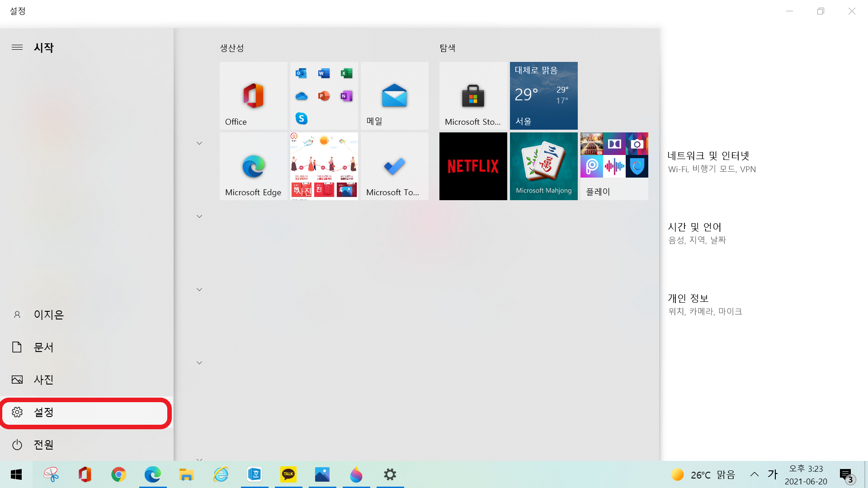The image size is (868, 488).
Task: Toggle the 가 Korean input mode indicator
Action: tap(773, 474)
